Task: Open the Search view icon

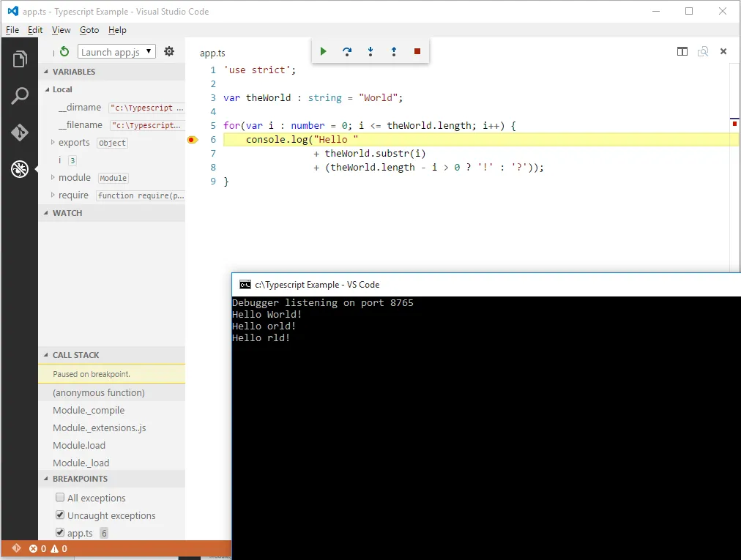Action: [20, 96]
